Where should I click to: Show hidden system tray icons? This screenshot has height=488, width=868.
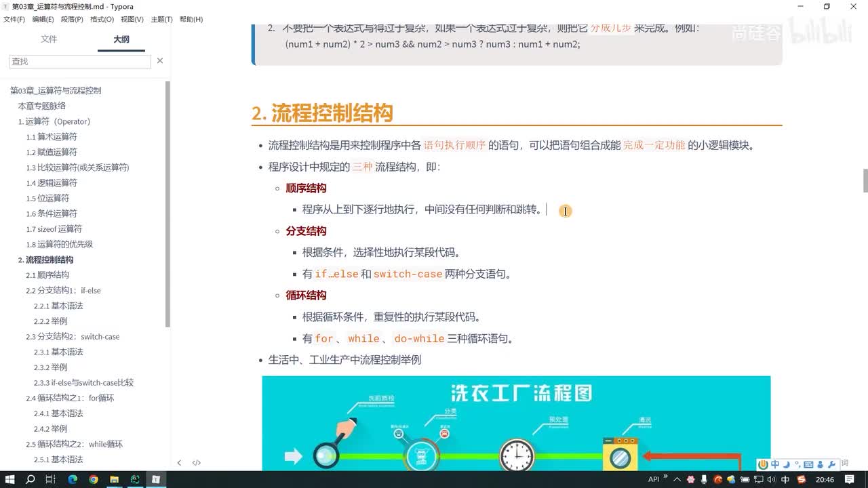pos(677,479)
